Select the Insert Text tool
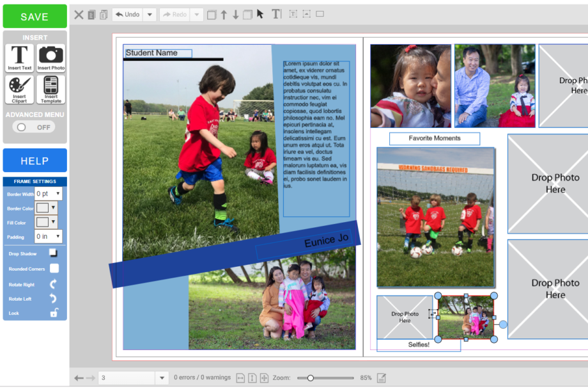588x389 pixels. coord(19,57)
